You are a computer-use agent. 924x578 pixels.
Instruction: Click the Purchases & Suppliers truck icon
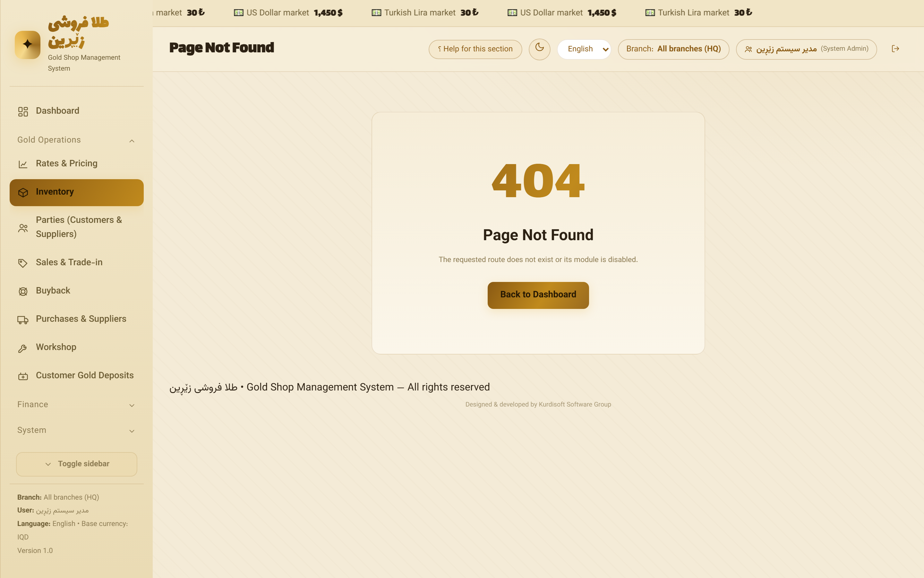(23, 320)
